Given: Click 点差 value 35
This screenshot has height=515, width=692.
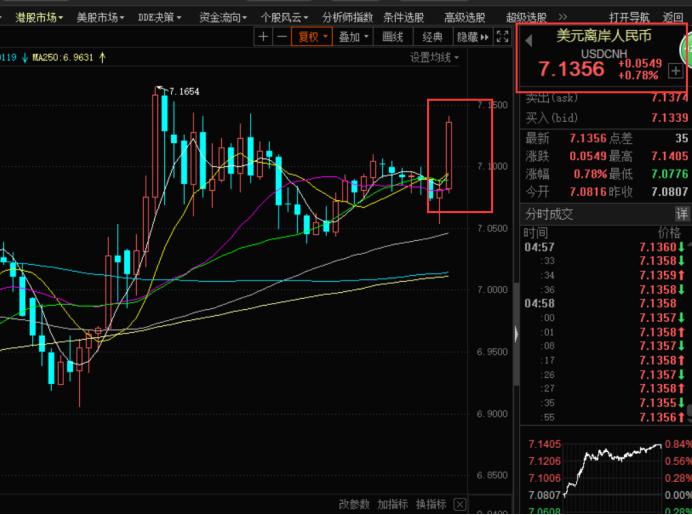Looking at the screenshot, I should (681, 138).
